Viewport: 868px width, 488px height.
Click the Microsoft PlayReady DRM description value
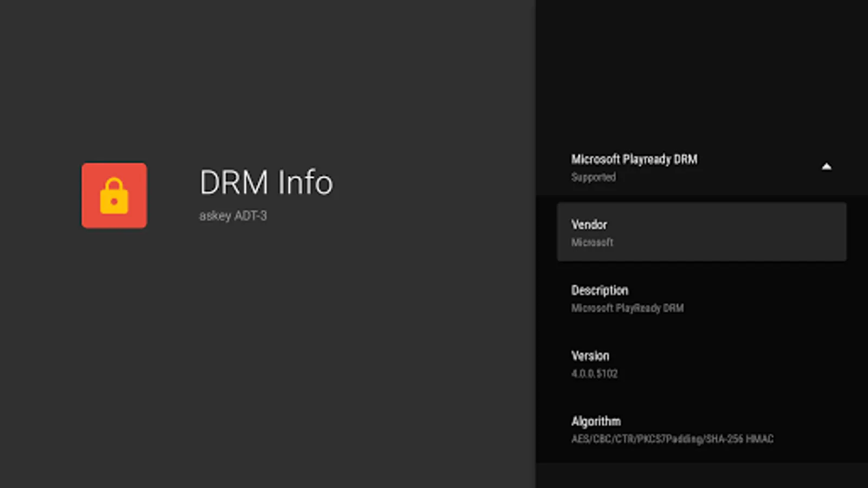(x=627, y=308)
